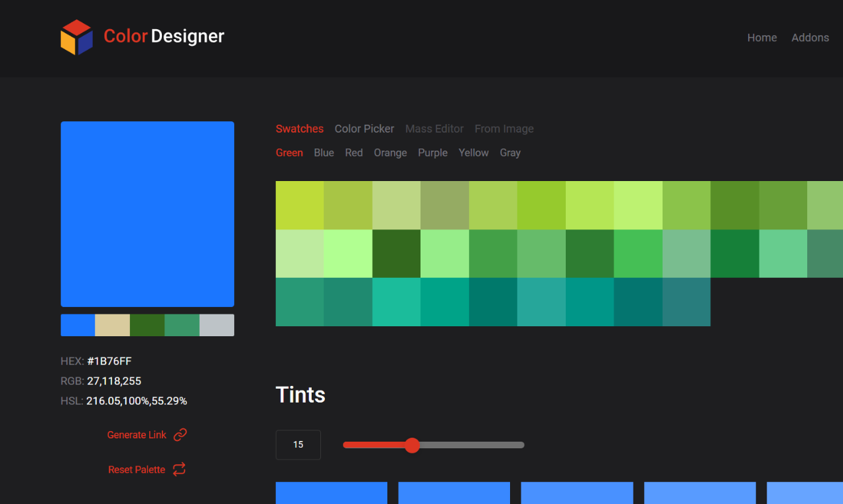Switch to the Swatches tab
The image size is (843, 504).
pos(299,129)
